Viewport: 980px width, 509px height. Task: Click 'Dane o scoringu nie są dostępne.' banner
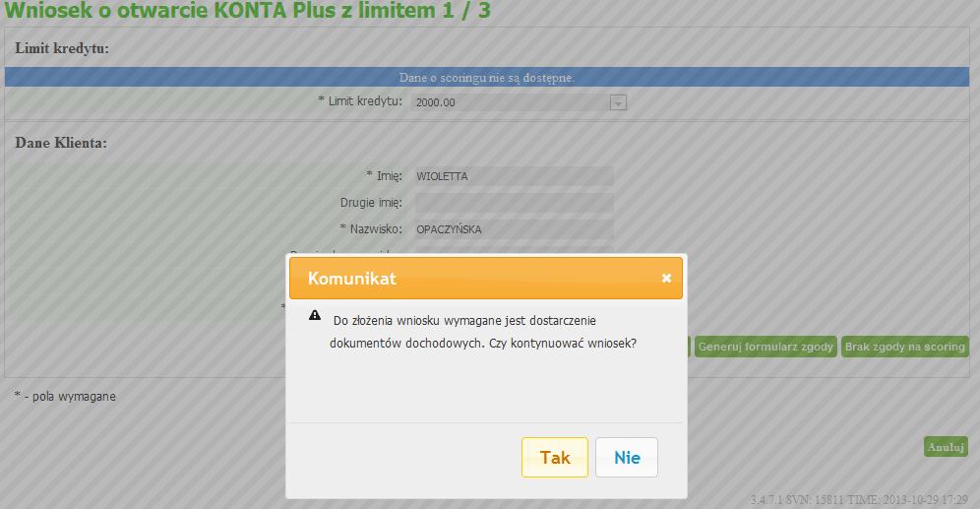click(x=487, y=78)
